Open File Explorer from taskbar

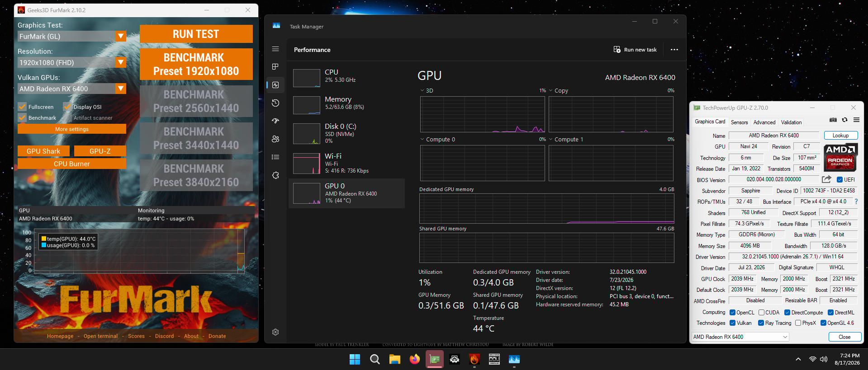pyautogui.click(x=395, y=359)
